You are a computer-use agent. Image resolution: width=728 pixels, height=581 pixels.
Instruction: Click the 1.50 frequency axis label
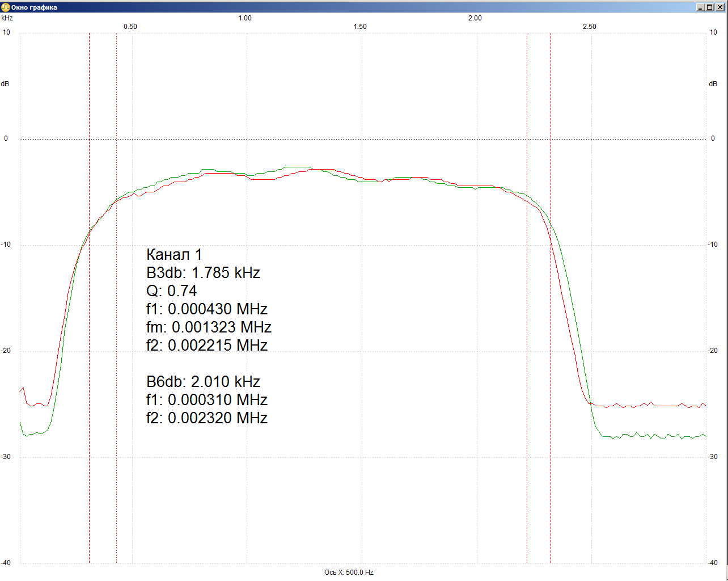(x=360, y=27)
